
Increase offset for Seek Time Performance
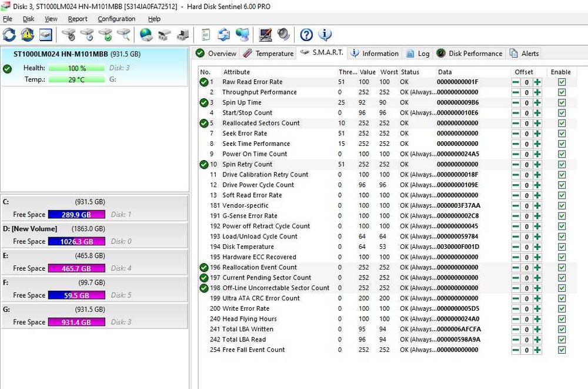537,144
